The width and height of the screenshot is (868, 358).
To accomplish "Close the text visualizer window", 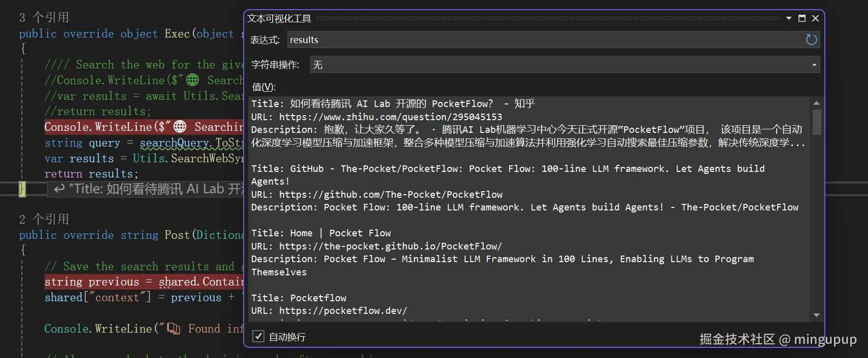I will pyautogui.click(x=815, y=18).
